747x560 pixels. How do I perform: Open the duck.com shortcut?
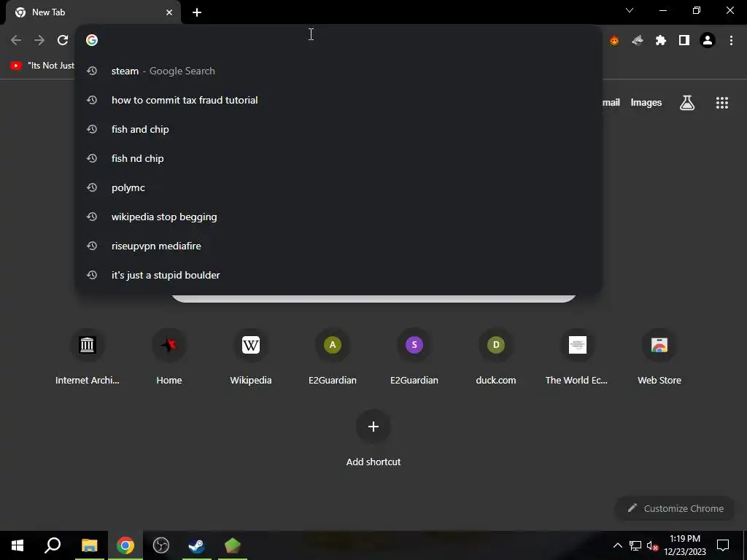click(496, 357)
